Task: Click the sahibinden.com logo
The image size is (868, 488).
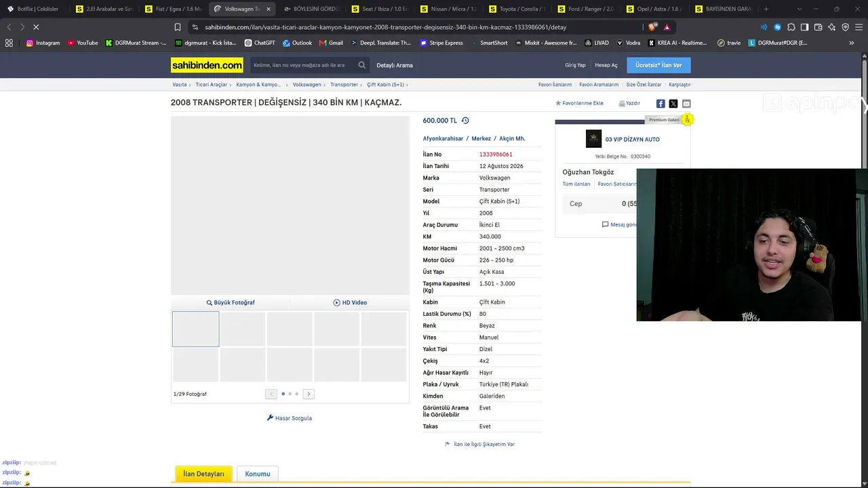Action: pos(207,65)
